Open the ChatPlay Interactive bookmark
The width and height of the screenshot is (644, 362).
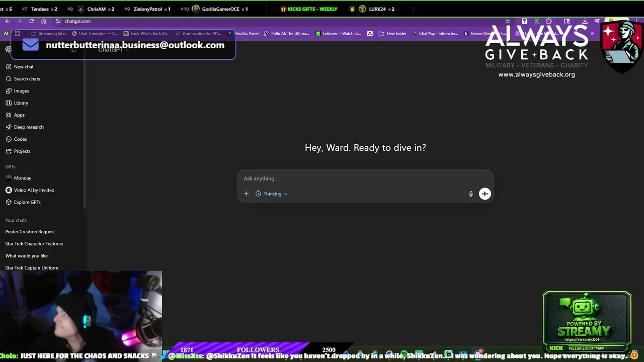coord(435,34)
